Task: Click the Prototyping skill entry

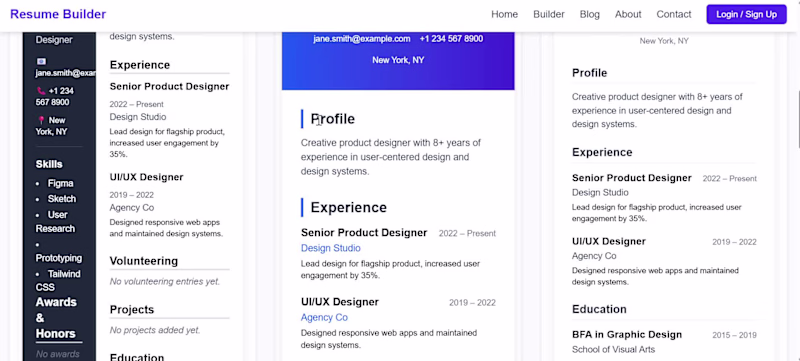Action: tap(59, 258)
